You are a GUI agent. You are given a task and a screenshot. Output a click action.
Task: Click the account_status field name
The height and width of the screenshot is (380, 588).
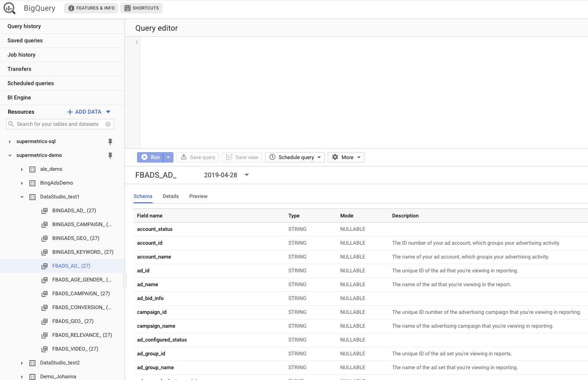(155, 229)
